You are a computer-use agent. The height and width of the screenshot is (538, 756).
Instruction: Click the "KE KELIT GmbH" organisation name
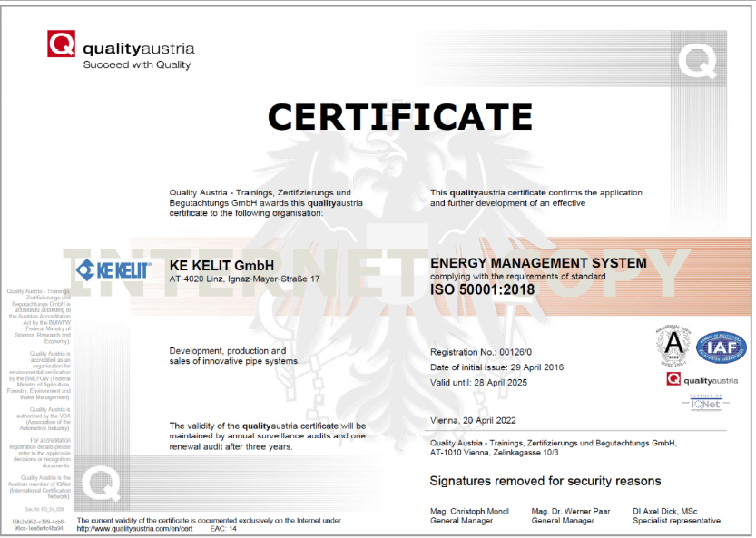pos(221,266)
